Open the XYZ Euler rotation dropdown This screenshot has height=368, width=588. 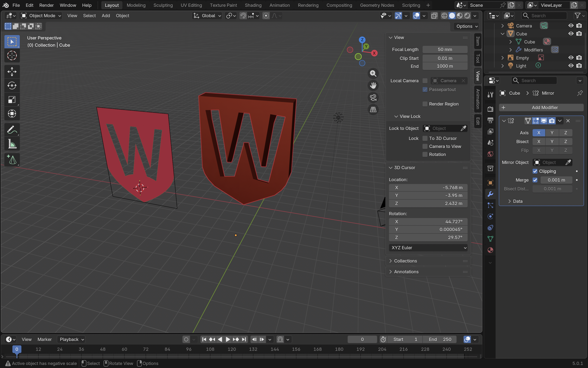pos(428,247)
